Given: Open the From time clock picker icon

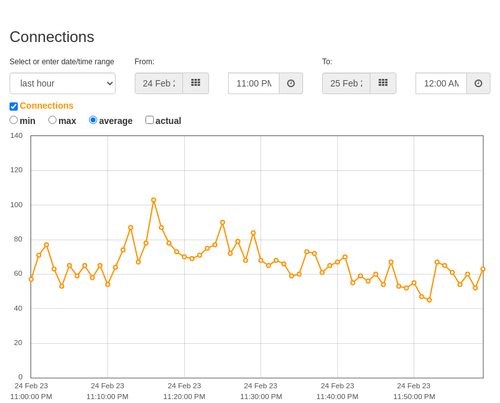Looking at the screenshot, I should tap(291, 83).
